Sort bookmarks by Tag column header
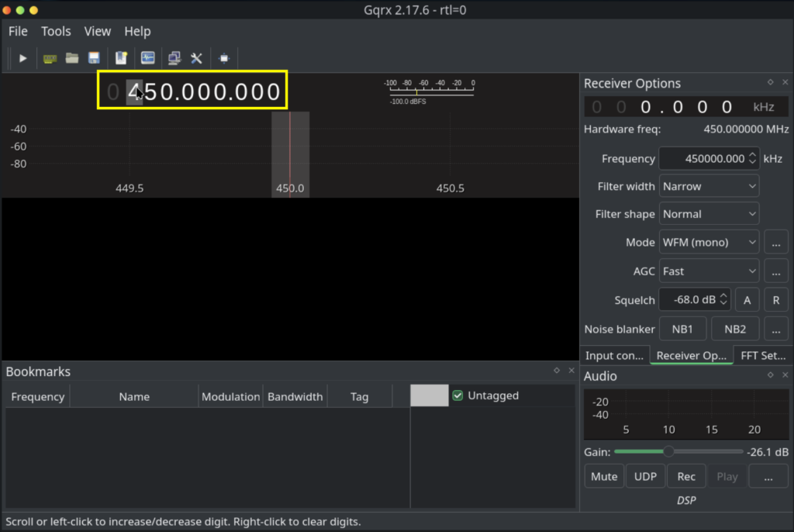The height and width of the screenshot is (532, 794). click(359, 397)
